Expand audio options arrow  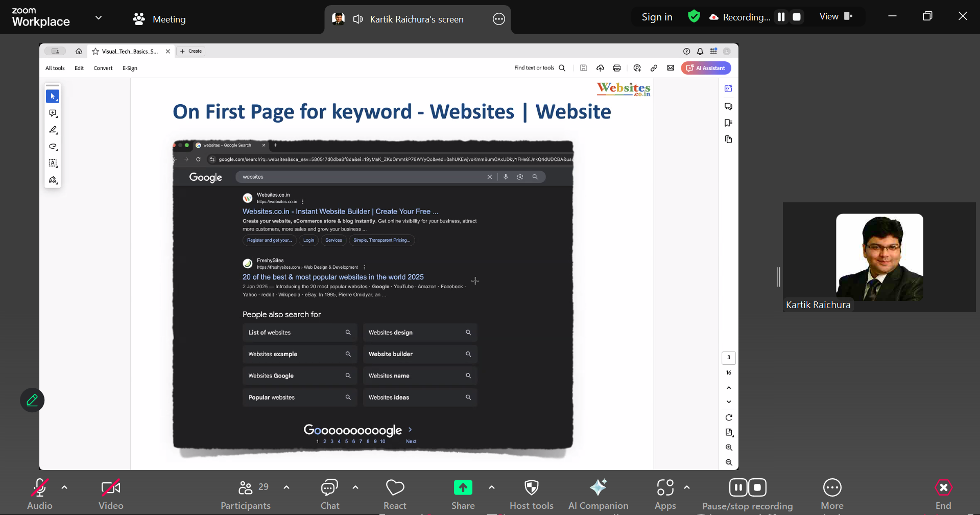[64, 487]
